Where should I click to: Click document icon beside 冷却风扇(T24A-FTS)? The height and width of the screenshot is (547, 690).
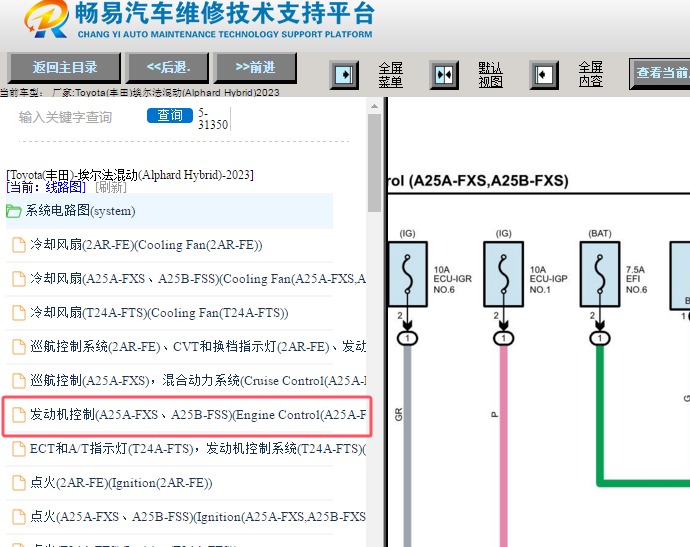18,313
